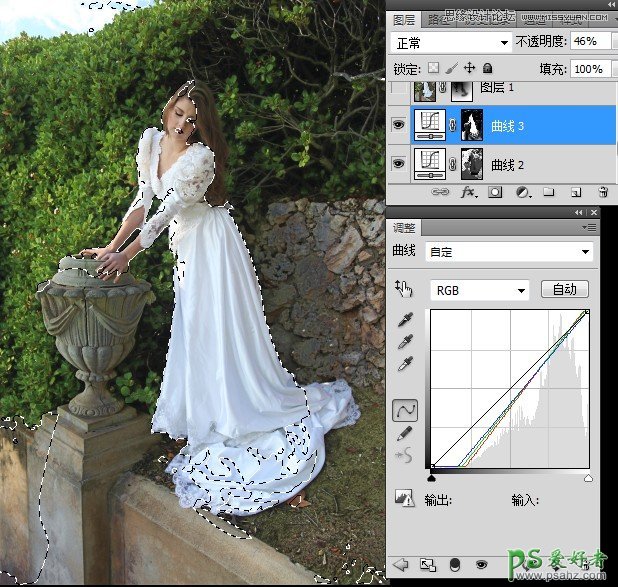Switch to the 图层 tab

[x=404, y=18]
